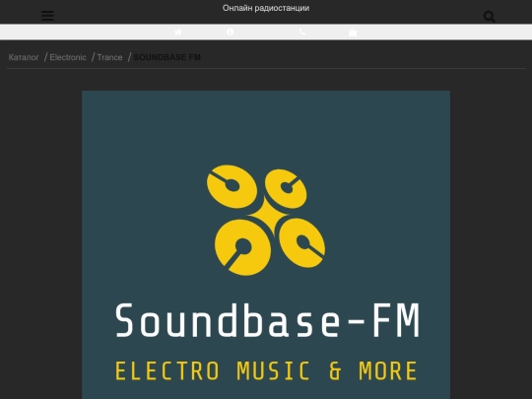
Task: Click the search magnifier icon
Action: 489,17
